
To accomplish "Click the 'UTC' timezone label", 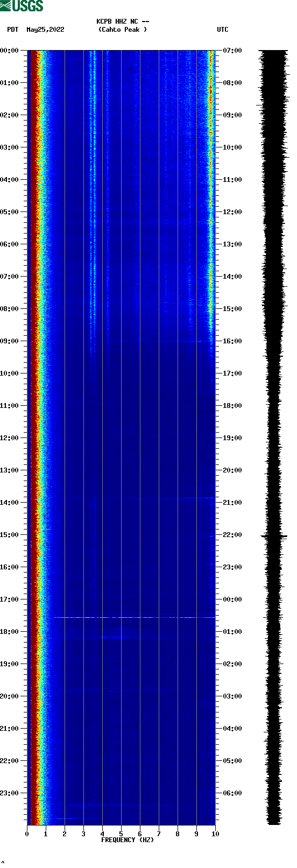I will coord(223,30).
